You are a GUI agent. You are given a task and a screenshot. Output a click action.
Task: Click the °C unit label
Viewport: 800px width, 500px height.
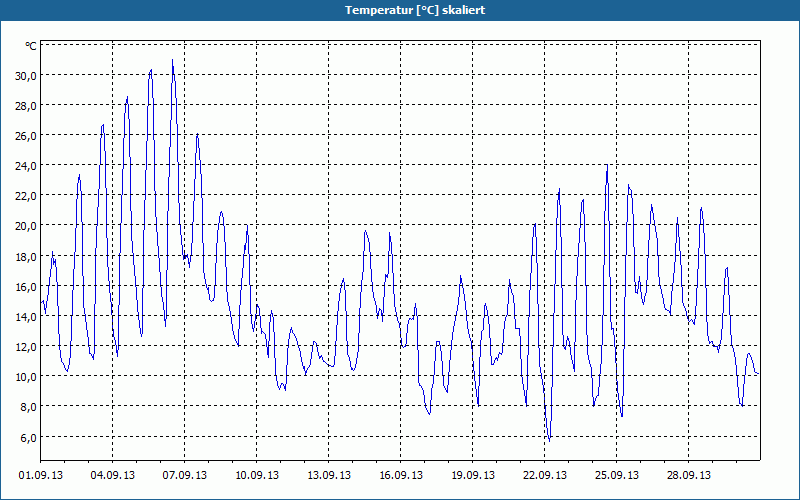31,46
